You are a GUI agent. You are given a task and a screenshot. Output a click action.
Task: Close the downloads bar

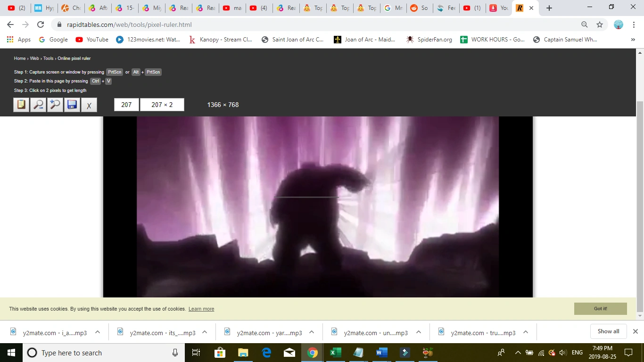pyautogui.click(x=635, y=331)
